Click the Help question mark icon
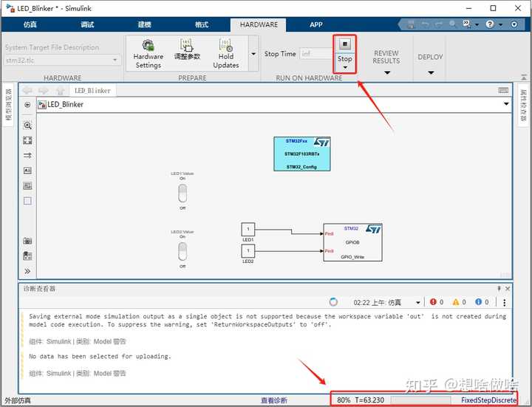The height and width of the screenshot is (407, 532). pos(490,24)
